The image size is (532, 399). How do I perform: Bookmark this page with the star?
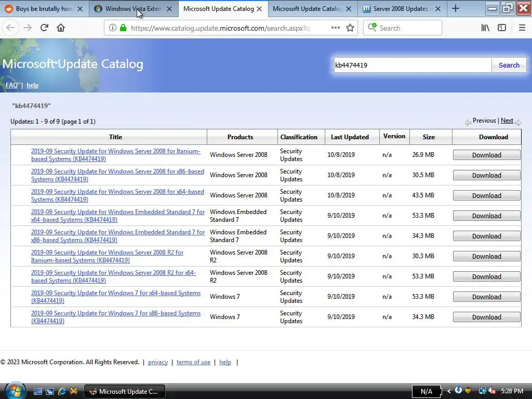[x=350, y=28]
